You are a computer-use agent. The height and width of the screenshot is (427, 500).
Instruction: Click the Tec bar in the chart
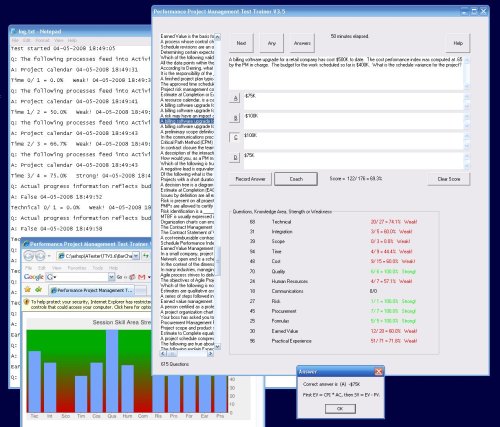34,381
